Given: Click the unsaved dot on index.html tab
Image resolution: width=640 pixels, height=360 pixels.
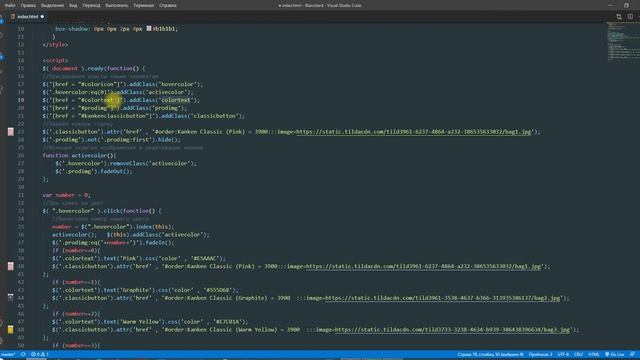Looking at the screenshot, I should point(42,17).
